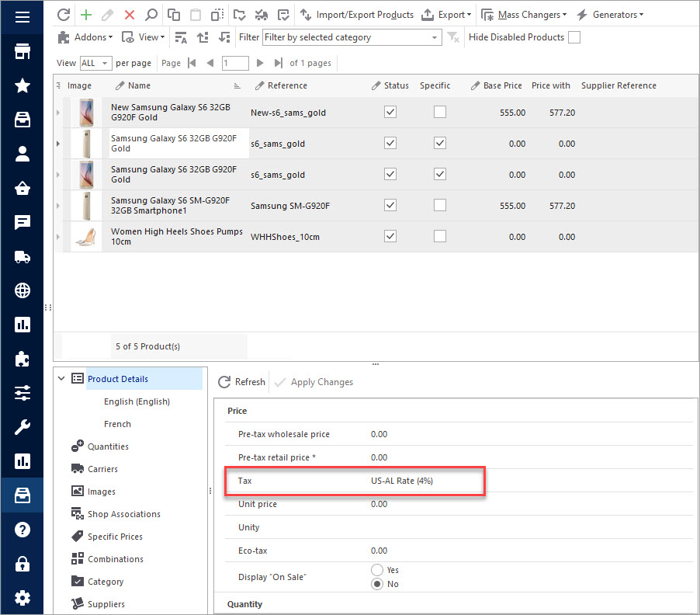This screenshot has height=615, width=700.
Task: Toggle Hide Disabled Products checkbox
Action: click(574, 37)
